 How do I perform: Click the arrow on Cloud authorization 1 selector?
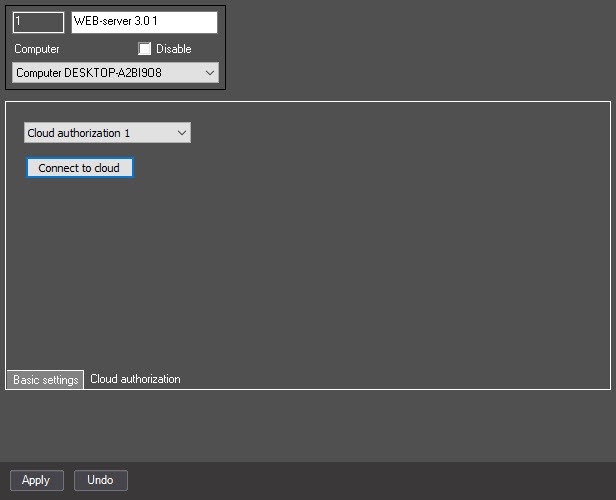[x=182, y=133]
